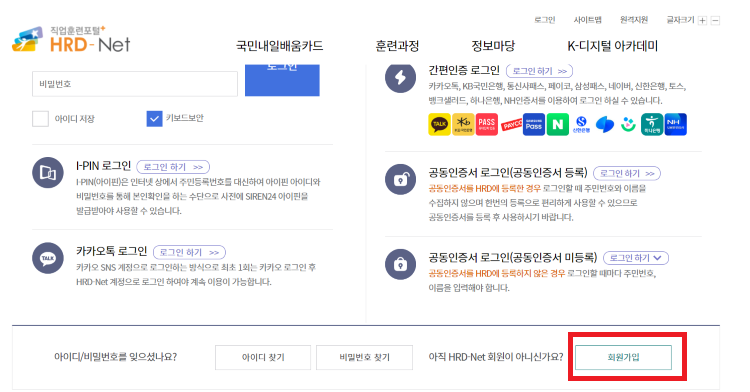This screenshot has width=750, height=392.
Task: Click the NH certificate icon
Action: (x=675, y=125)
